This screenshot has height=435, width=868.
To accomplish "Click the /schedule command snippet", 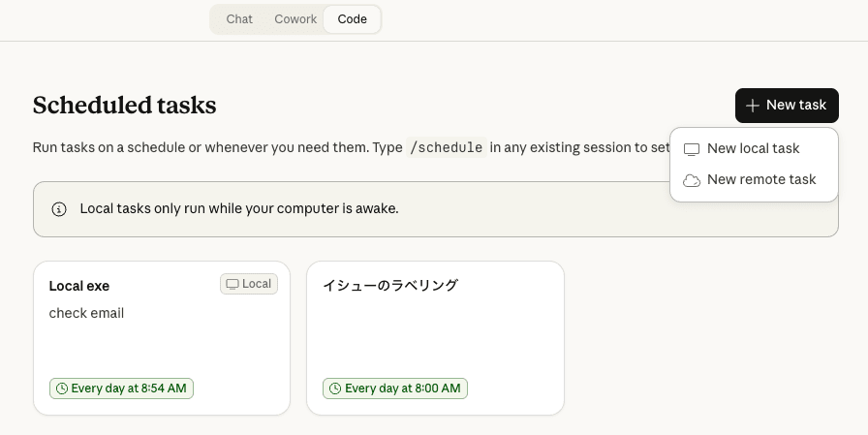I will [x=446, y=148].
